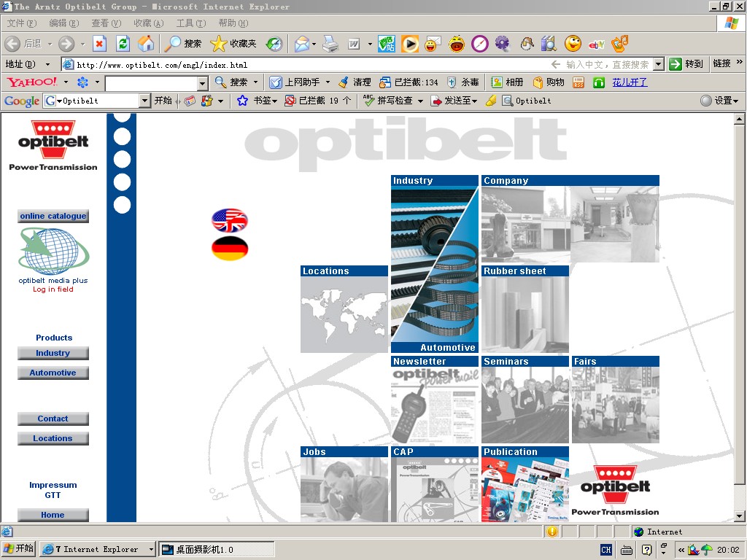The width and height of the screenshot is (747, 560).
Task: Click the 转到 Go button
Action: 686,64
